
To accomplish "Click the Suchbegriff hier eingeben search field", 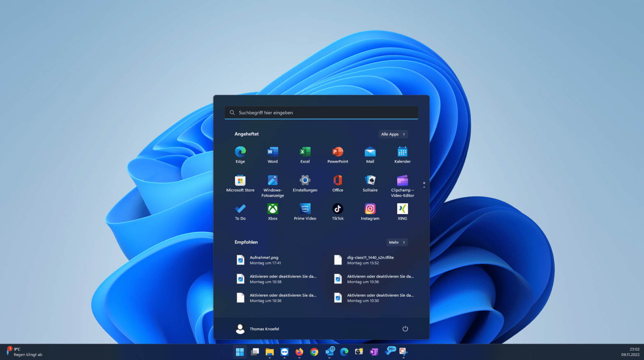I will coord(321,112).
